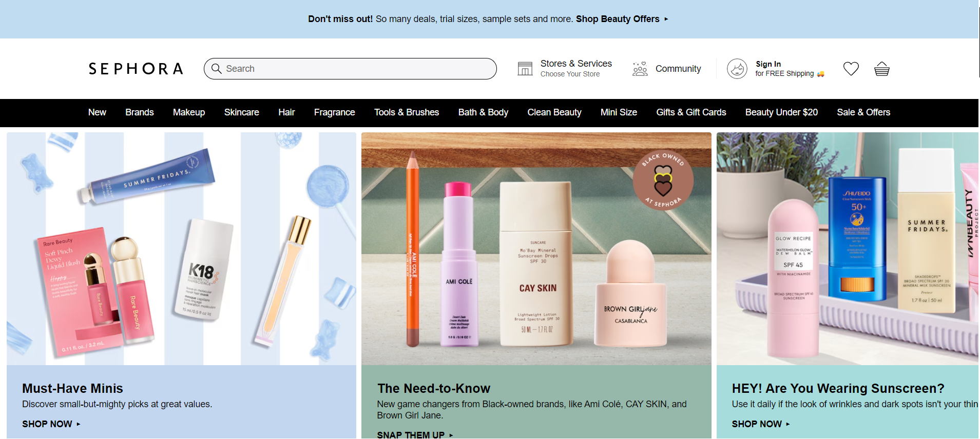Open the Loves heart icon
This screenshot has width=980, height=439.
[x=851, y=69]
